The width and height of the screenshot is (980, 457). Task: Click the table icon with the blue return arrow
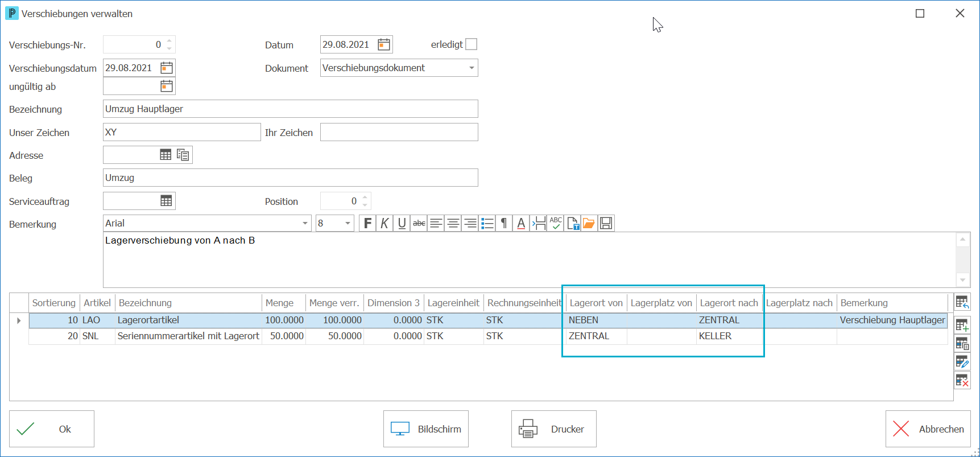[962, 302]
